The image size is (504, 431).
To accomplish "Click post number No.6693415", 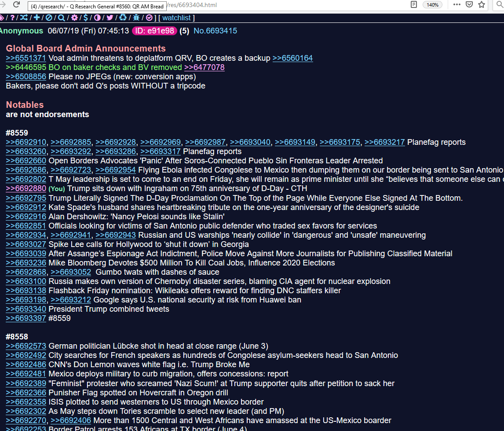I will (x=215, y=31).
